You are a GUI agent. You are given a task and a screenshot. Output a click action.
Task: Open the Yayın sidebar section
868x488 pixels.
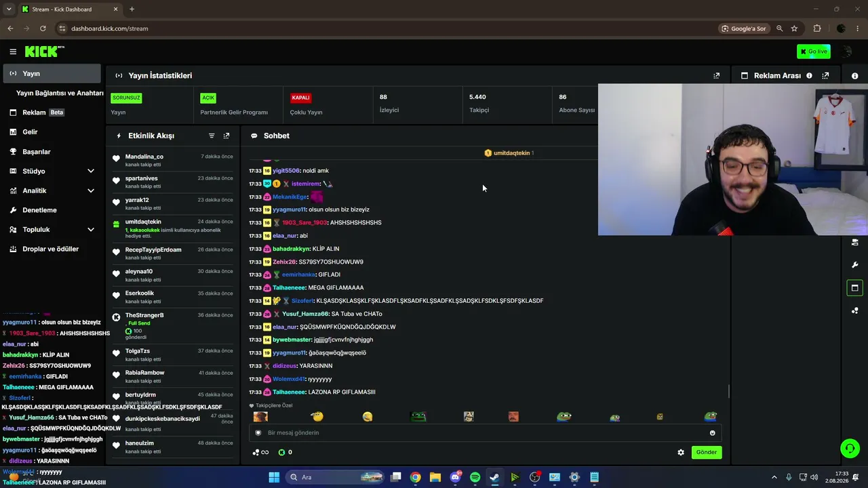(x=52, y=73)
